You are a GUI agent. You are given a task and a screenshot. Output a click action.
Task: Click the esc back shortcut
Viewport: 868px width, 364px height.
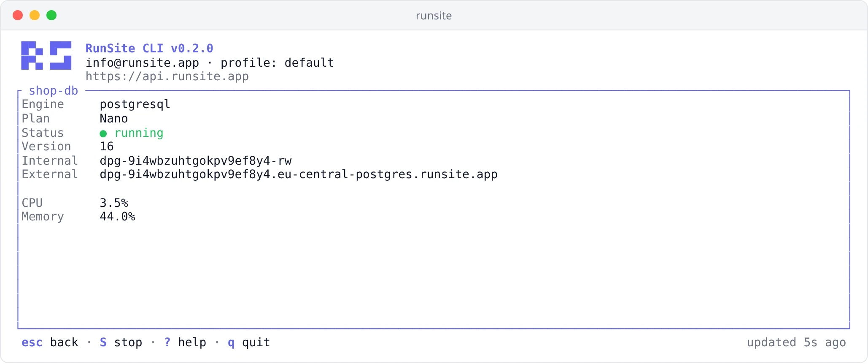click(50, 342)
